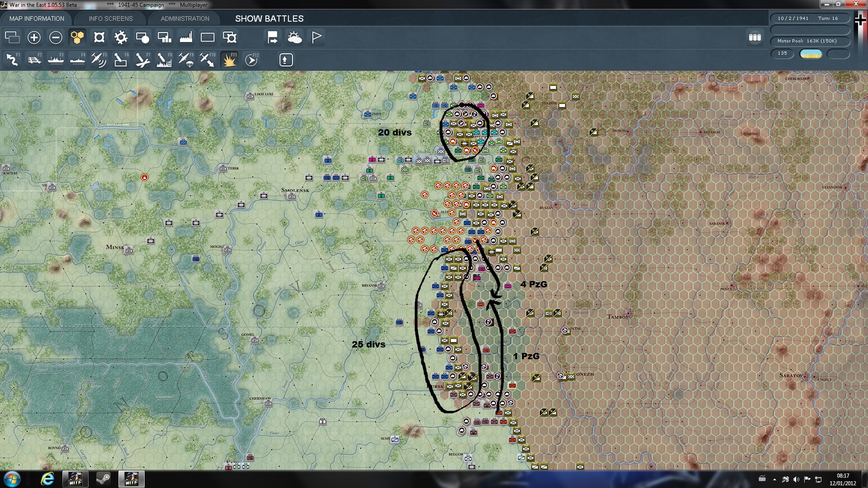Click the three-cylinder stack icon

pyautogui.click(x=755, y=37)
